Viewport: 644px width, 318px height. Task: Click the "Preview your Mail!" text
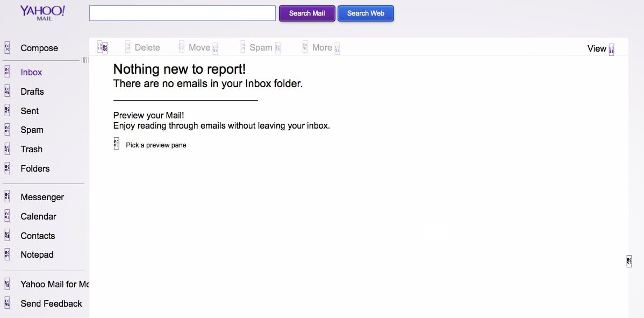149,116
